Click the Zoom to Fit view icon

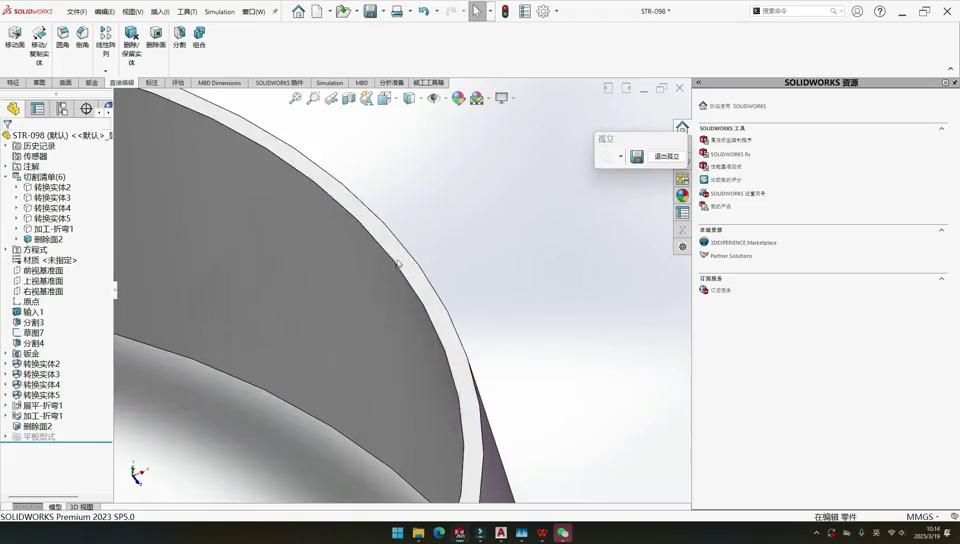click(295, 98)
